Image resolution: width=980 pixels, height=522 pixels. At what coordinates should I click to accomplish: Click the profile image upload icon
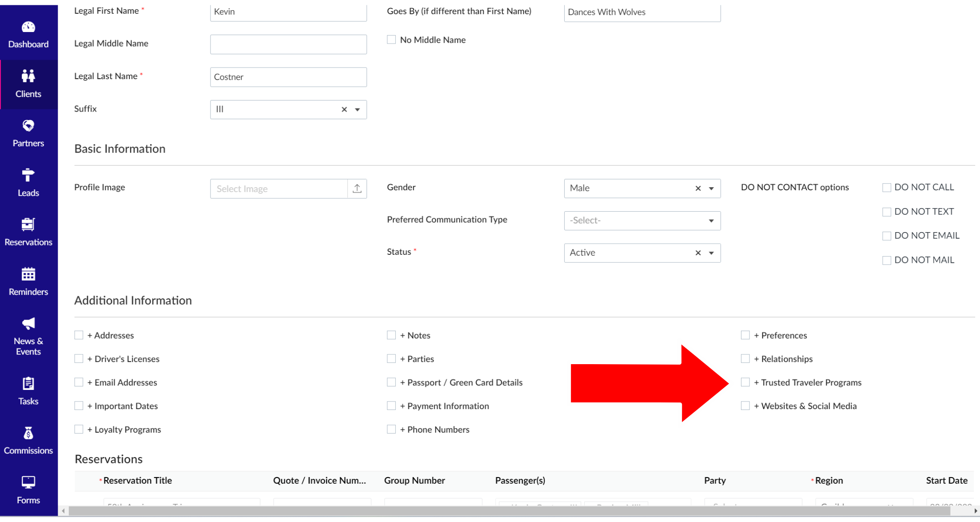pos(357,189)
